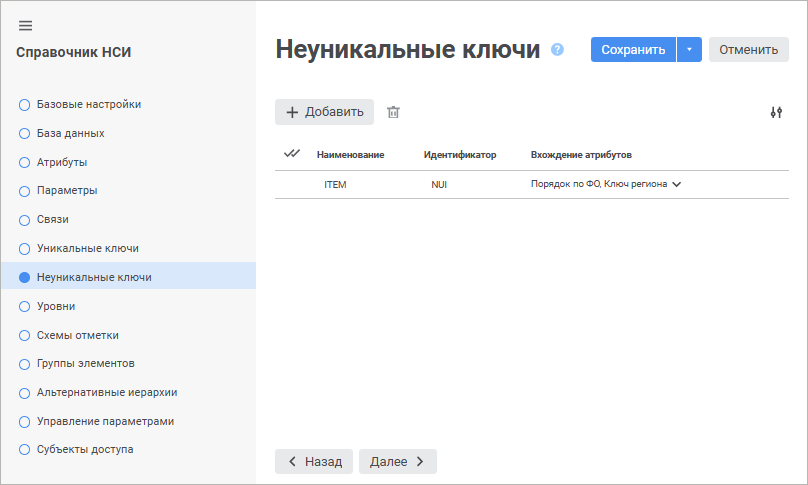Select the Параметры radio circle

pyautogui.click(x=24, y=191)
